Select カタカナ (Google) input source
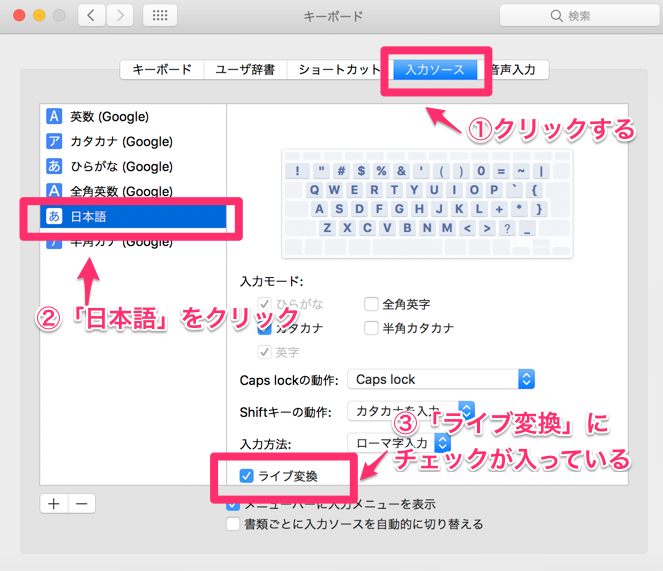This screenshot has height=571, width=663. point(120,141)
